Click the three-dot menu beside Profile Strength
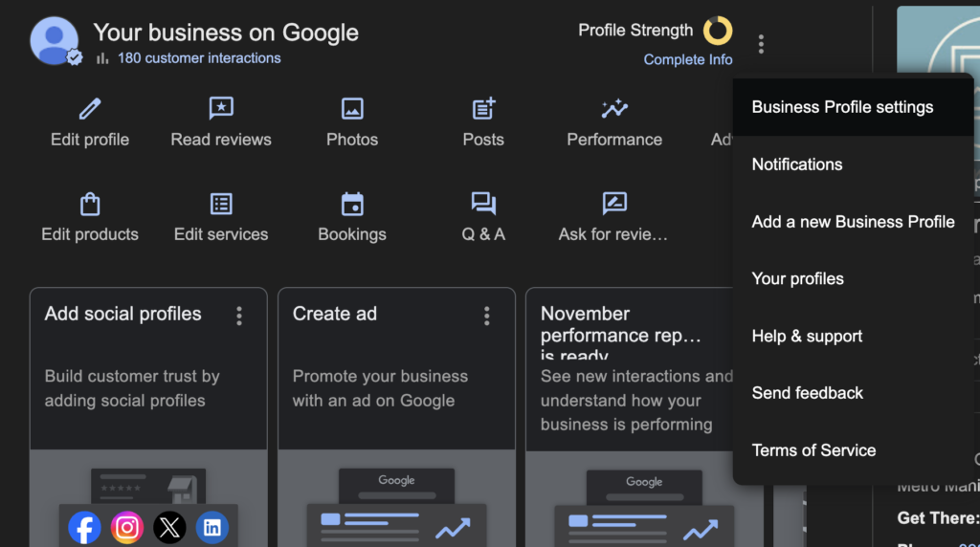This screenshot has width=980, height=547. [x=761, y=44]
